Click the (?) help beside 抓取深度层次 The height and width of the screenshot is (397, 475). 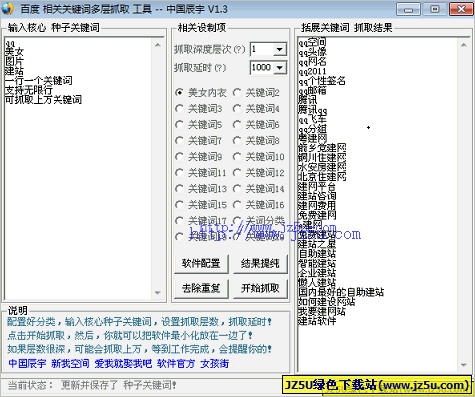click(239, 50)
